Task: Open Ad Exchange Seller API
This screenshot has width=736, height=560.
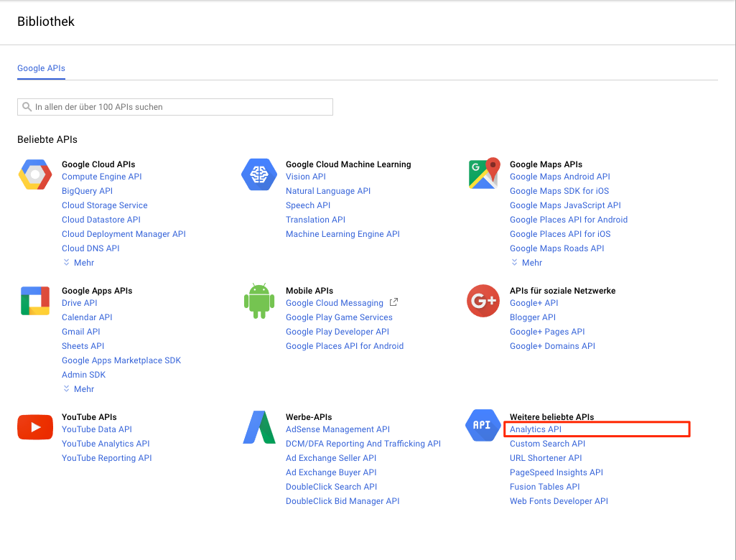Action: pyautogui.click(x=331, y=457)
